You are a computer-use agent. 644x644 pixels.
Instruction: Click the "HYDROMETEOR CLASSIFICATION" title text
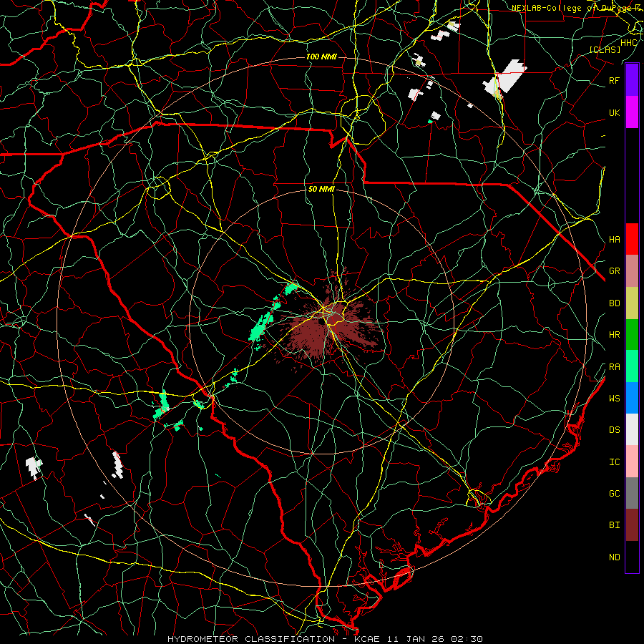click(x=251, y=639)
